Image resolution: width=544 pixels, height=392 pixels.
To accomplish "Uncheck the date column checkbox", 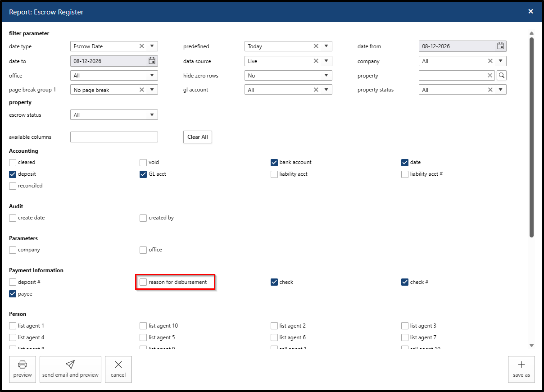I will point(405,163).
